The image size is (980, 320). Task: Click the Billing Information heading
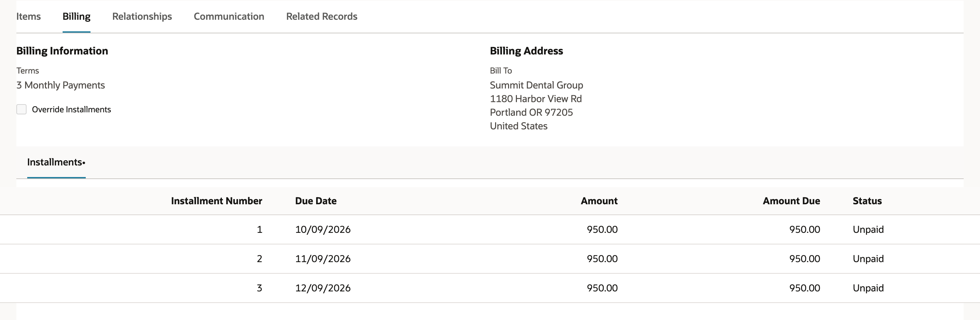[62, 51]
